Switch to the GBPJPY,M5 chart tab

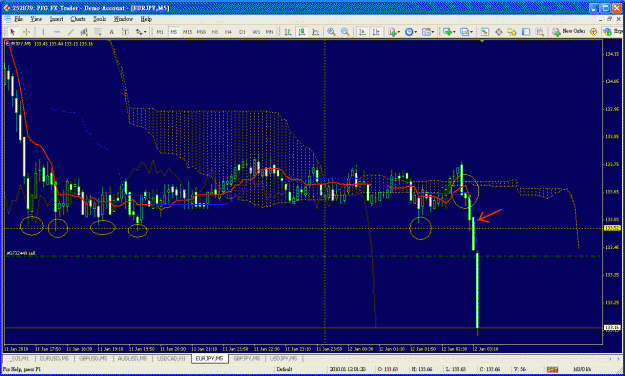[247, 359]
